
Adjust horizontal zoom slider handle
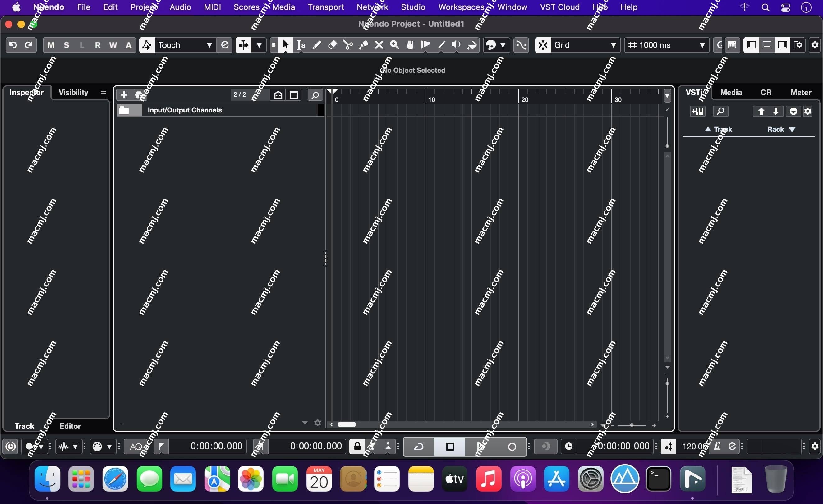coord(632,425)
